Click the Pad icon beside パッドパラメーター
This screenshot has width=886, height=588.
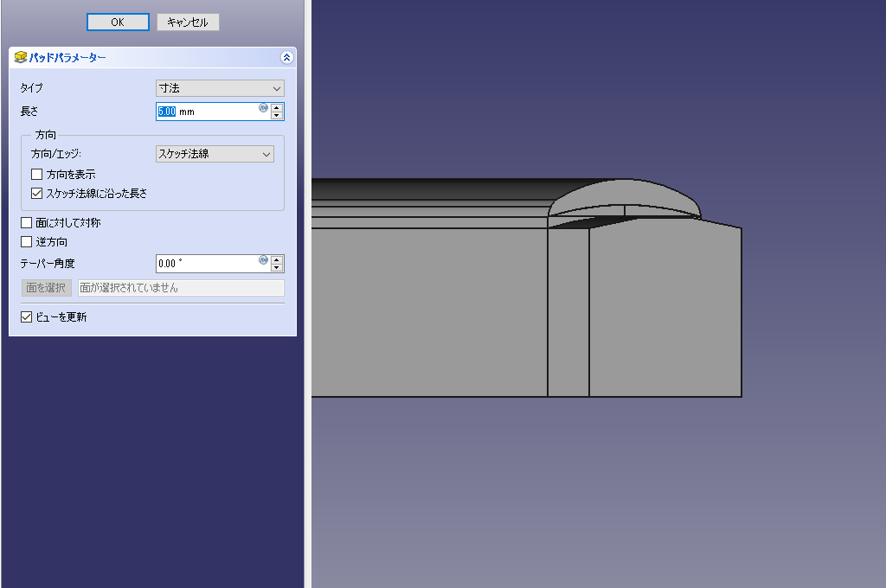[x=21, y=58]
